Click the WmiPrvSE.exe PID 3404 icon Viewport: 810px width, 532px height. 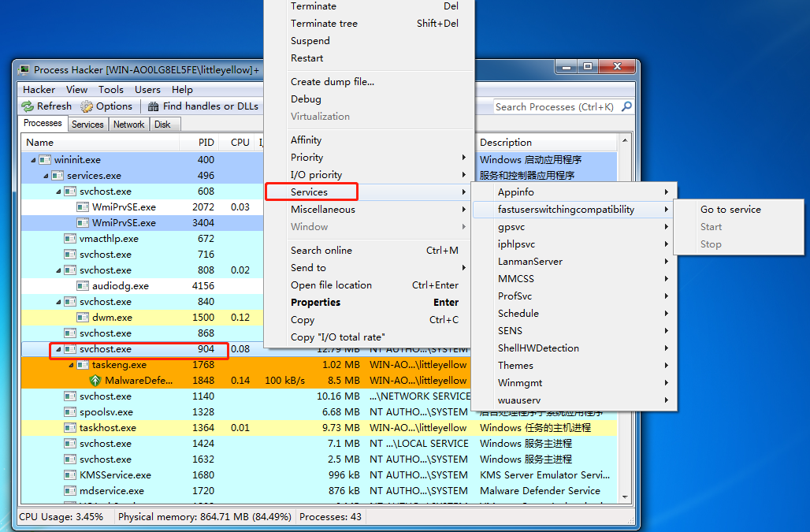pos(83,222)
